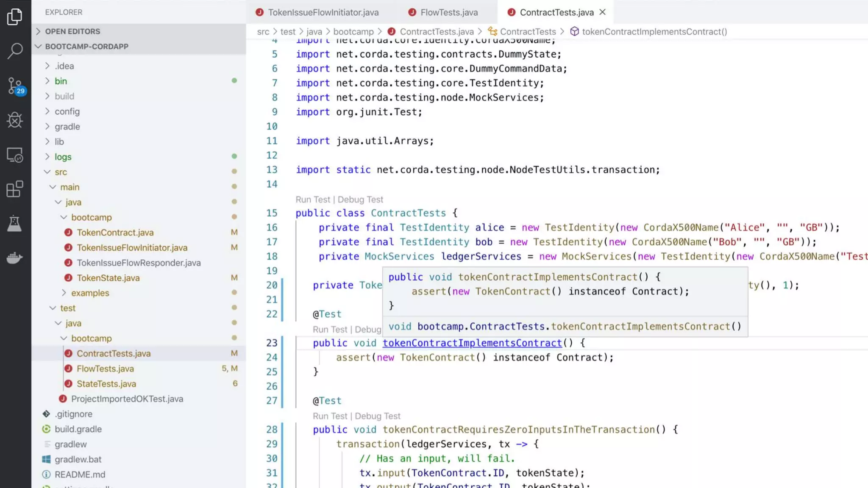Screen dimensions: 868x488
Task: Switch to FlowTests.java tab
Action: pyautogui.click(x=449, y=12)
